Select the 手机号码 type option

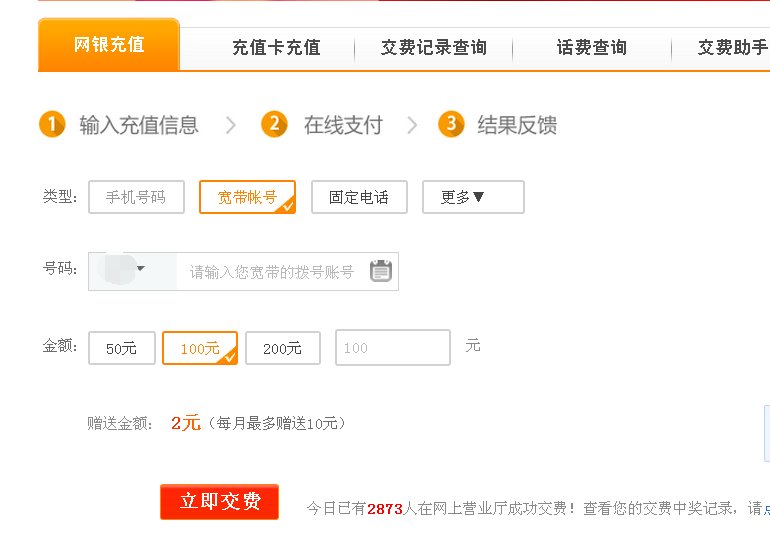click(137, 197)
